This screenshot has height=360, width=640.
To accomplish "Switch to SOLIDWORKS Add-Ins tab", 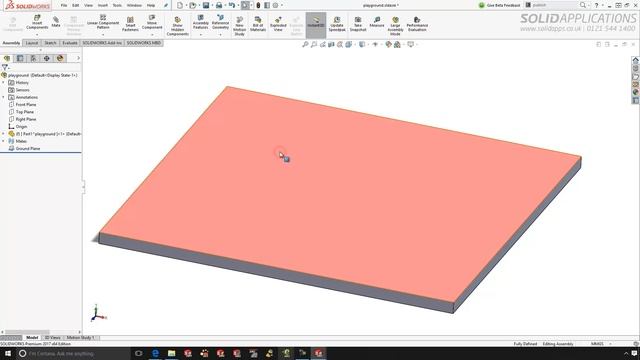I will [102, 43].
